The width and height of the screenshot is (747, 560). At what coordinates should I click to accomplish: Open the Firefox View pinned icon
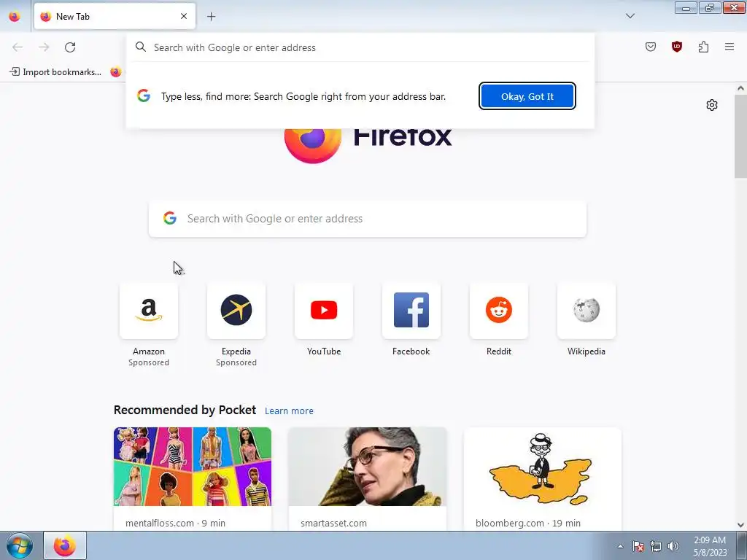click(15, 16)
